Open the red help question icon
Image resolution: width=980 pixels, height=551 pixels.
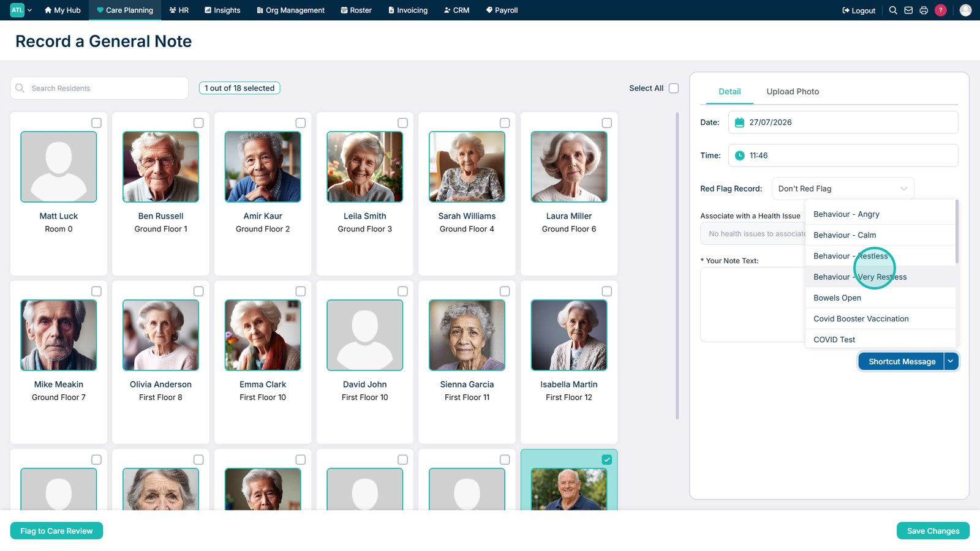[x=941, y=10]
